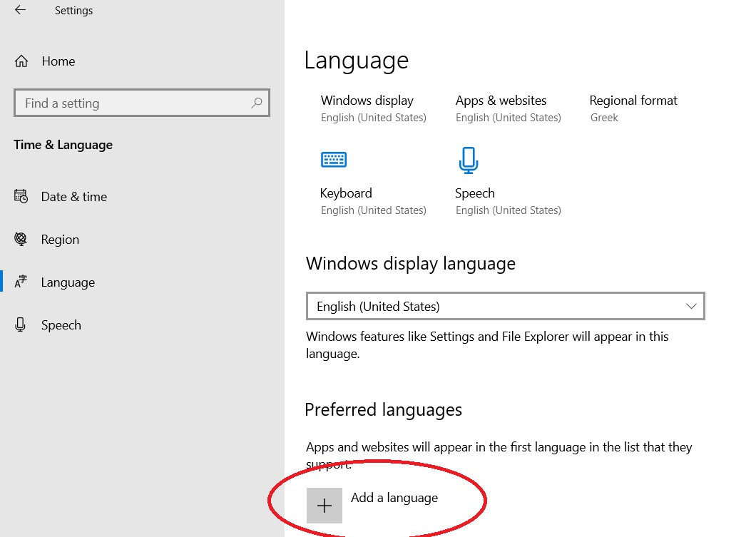Viewport: 756px width, 537px height.
Task: Click the Greek regional format value
Action: pos(604,118)
